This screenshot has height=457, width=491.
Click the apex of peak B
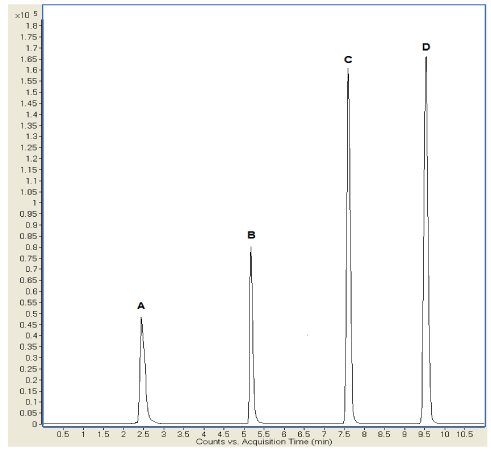click(251, 247)
